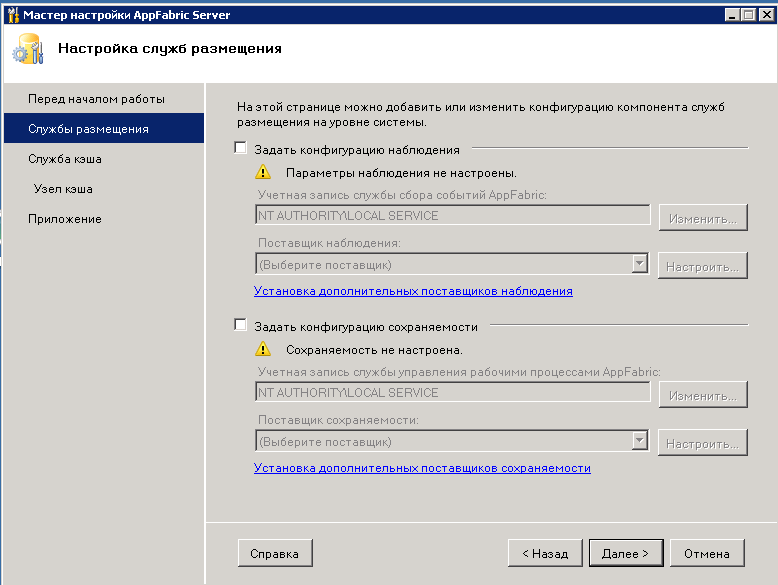Screen dimensions: 778x585
Task: Click the monitoring warning triangle icon
Action: point(263,172)
